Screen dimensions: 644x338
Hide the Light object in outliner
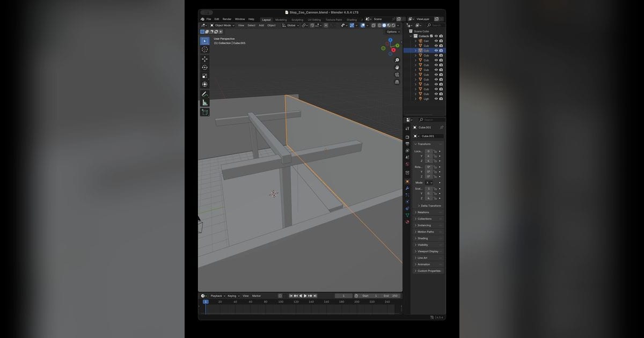(436, 99)
